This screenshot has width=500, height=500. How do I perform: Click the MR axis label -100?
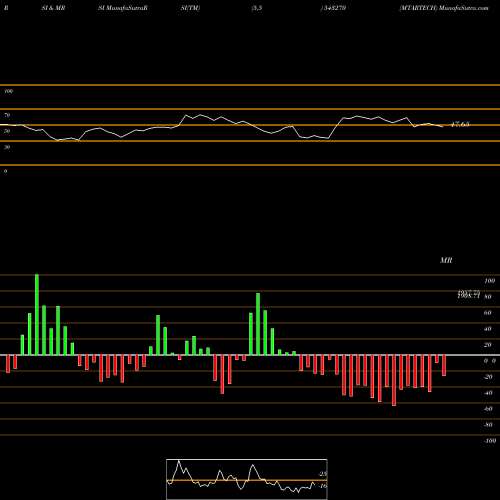click(x=490, y=441)
